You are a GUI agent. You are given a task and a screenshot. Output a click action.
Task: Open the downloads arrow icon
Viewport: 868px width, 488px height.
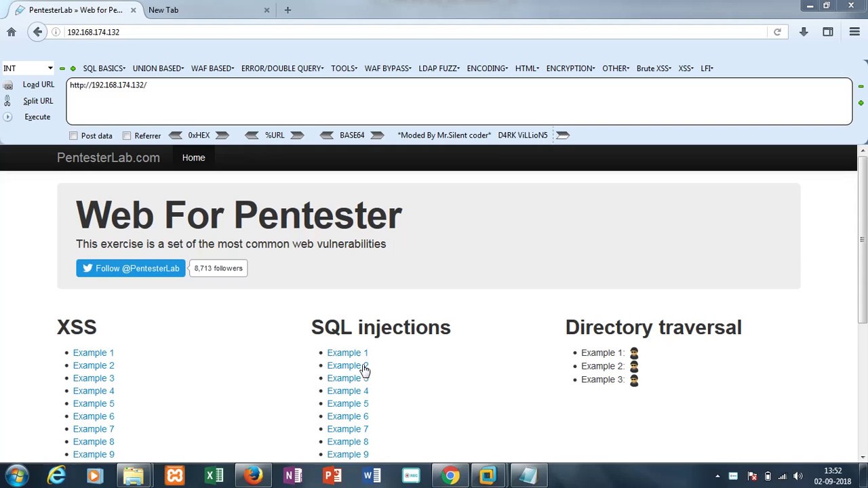click(x=804, y=32)
